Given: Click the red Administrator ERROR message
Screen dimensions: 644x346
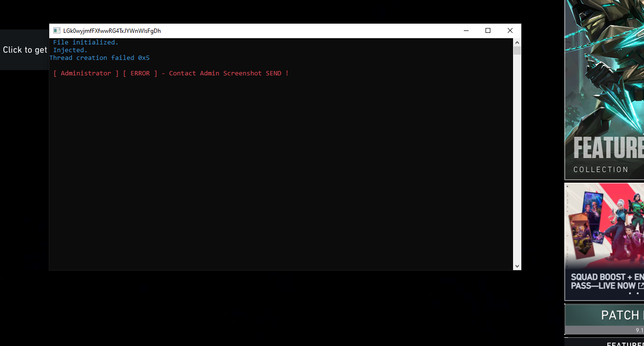Looking at the screenshot, I should (x=171, y=73).
